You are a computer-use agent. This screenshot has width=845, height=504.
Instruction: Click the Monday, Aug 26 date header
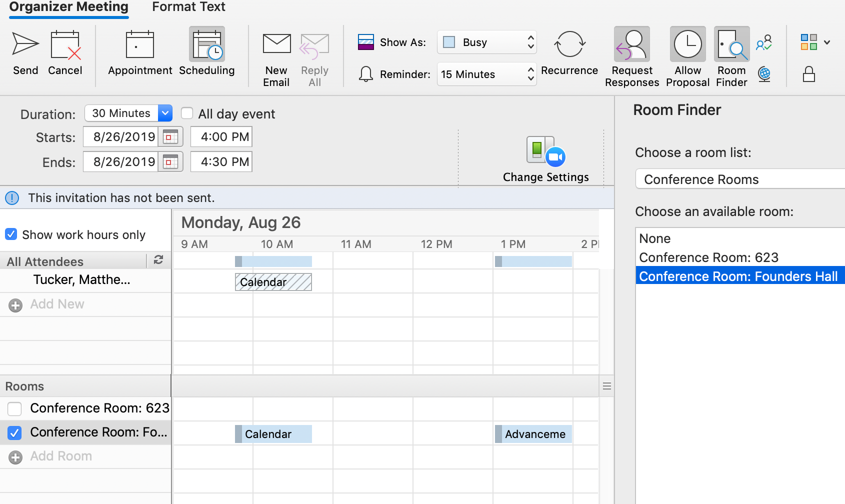(x=241, y=222)
